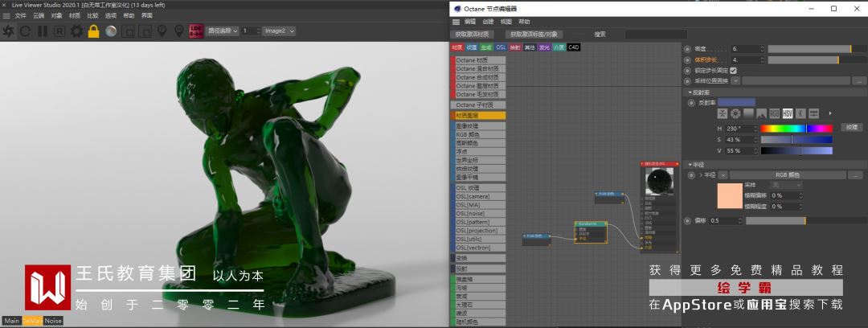
Task: Click the hue H rainbow slider
Action: point(796,129)
